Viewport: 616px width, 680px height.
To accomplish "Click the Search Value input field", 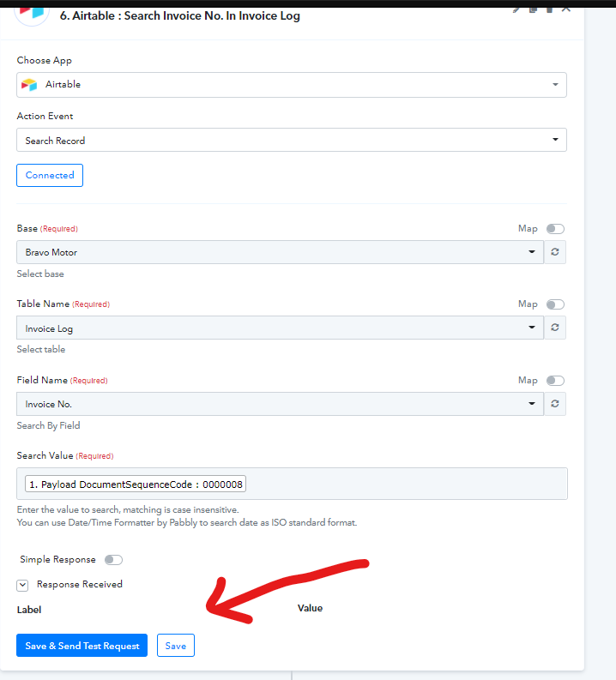I will point(403,484).
